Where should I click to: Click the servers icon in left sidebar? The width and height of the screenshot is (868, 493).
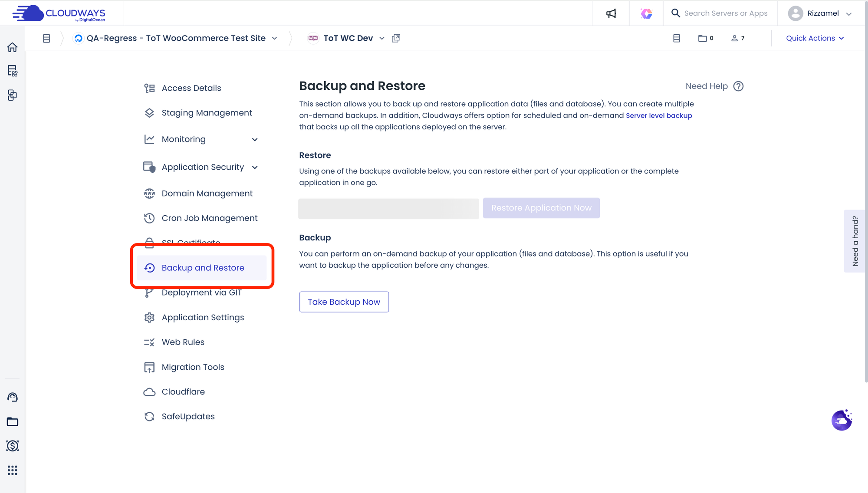point(12,71)
